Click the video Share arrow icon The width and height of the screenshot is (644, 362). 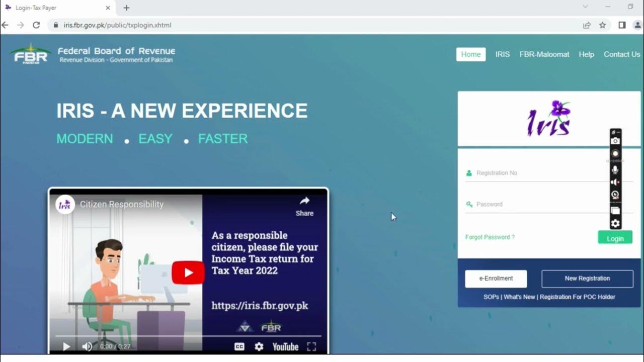304,201
